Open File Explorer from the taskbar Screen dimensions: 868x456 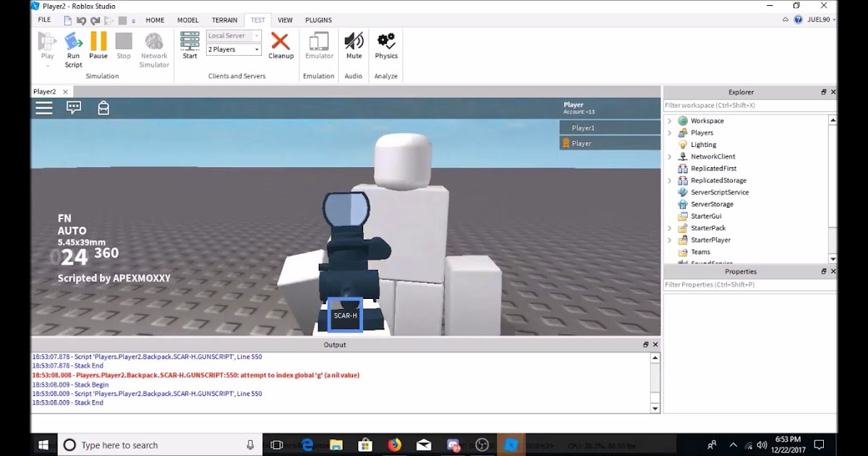pyautogui.click(x=336, y=444)
